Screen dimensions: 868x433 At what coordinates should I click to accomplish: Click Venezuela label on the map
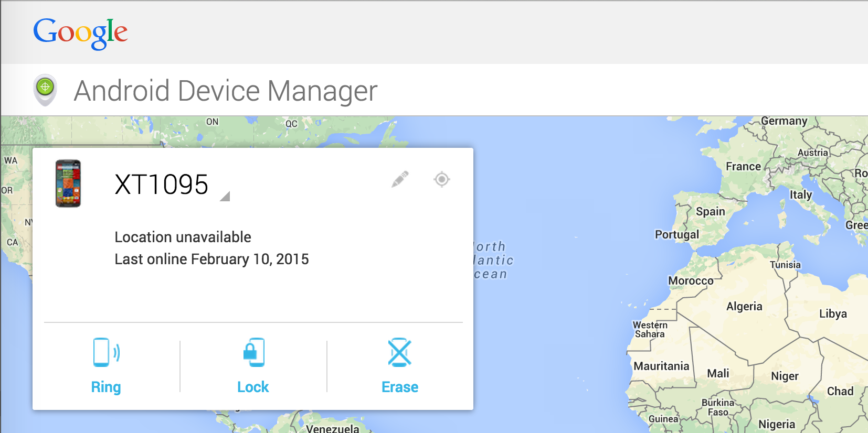[333, 428]
